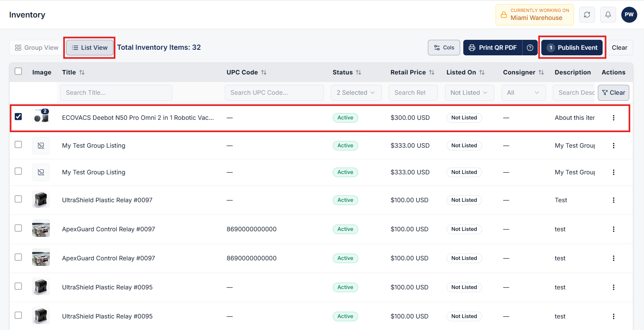Open the Listed On 'Not Listed' filter dropdown

[x=469, y=93]
